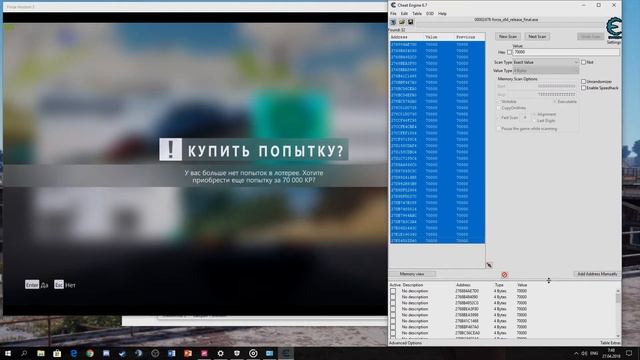Open the Value Type dropdown
640x360 pixels.
pos(546,71)
